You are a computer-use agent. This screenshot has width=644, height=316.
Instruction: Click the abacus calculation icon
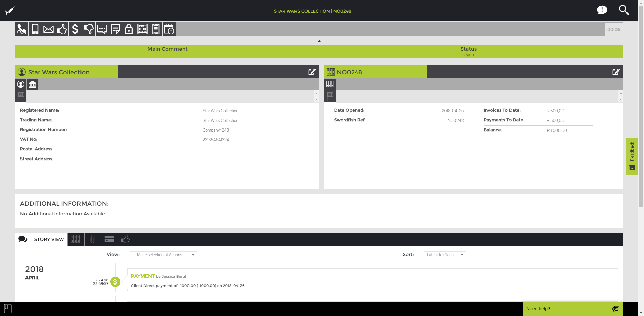point(142,29)
